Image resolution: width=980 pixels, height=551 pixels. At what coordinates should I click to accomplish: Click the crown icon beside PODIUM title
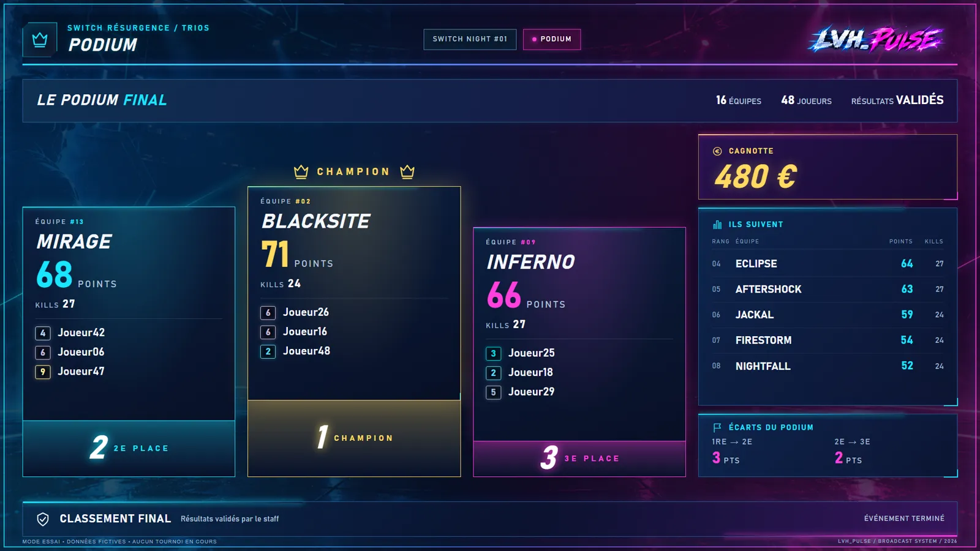[x=40, y=40]
